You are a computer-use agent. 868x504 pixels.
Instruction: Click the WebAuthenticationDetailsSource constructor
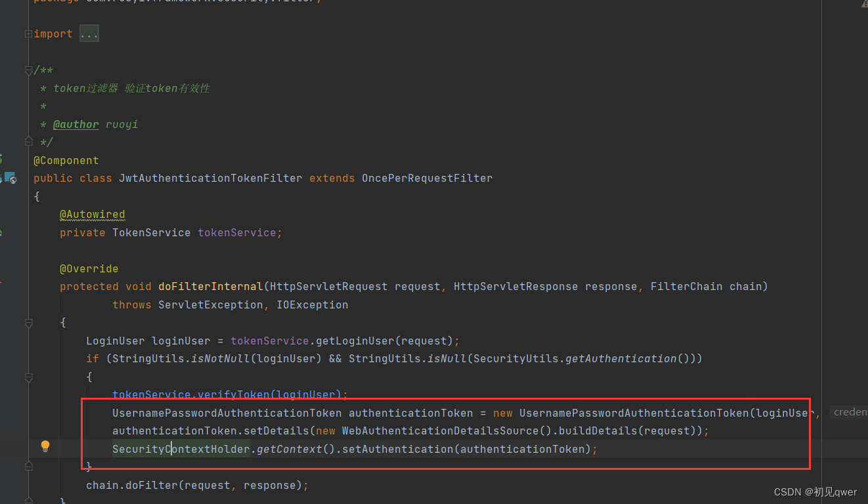click(x=441, y=431)
